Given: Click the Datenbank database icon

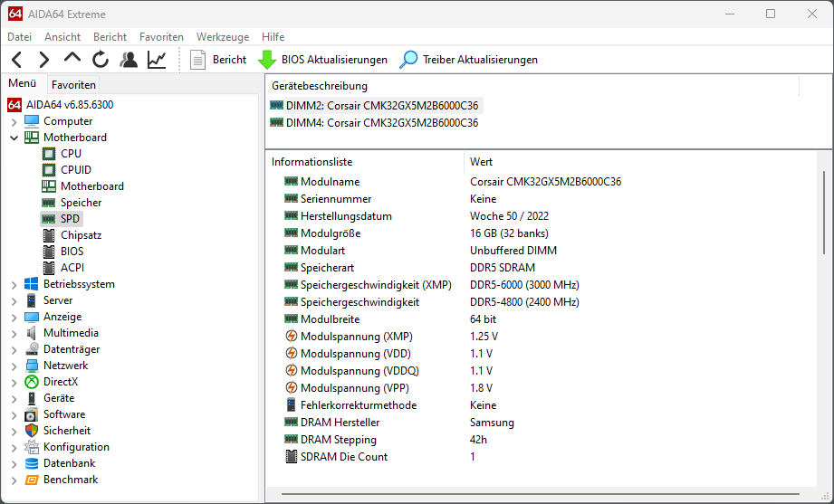Looking at the screenshot, I should pos(32,463).
